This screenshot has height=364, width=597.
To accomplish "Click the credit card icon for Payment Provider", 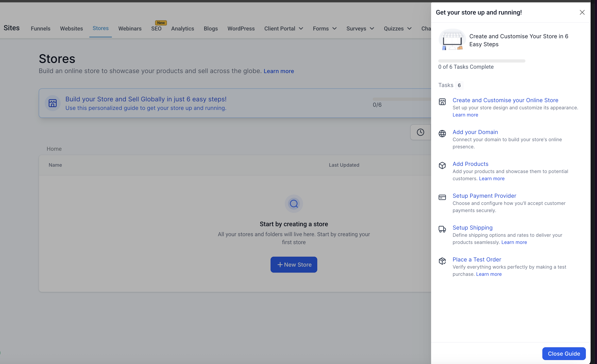I will click(442, 197).
